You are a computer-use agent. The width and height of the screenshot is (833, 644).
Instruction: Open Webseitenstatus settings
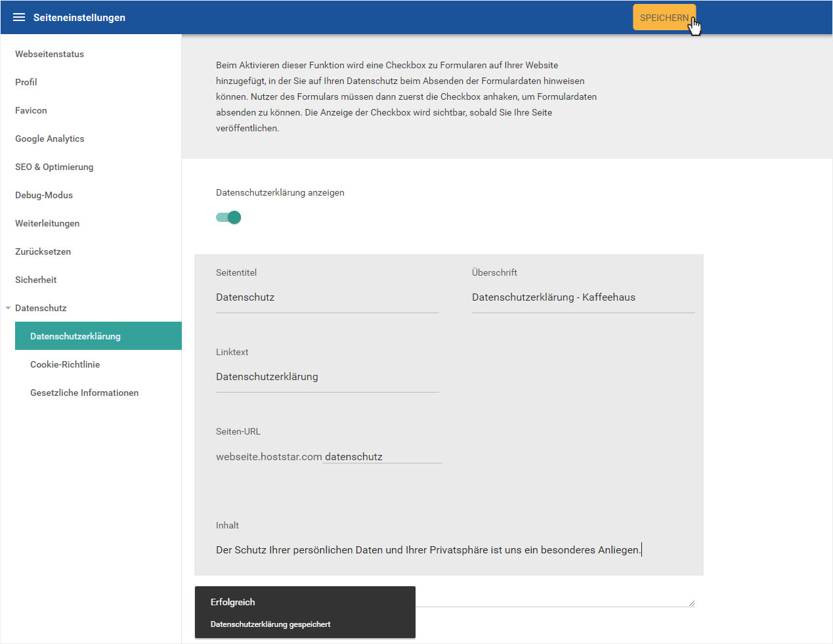50,54
